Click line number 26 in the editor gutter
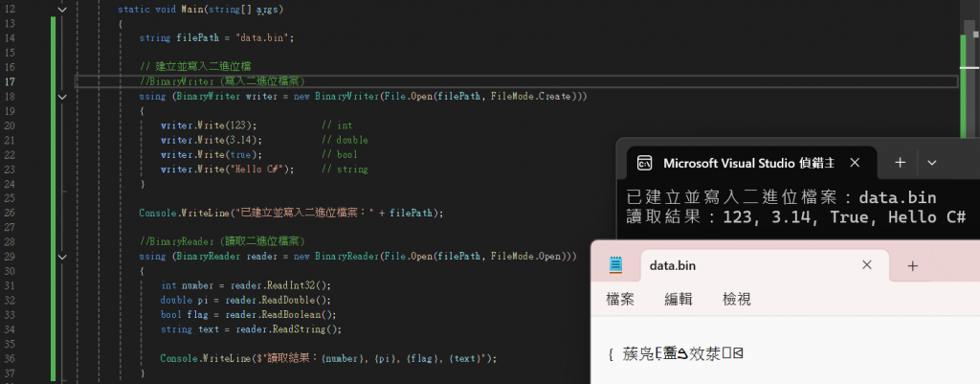Screen dimensions: 980x384 (10, 213)
